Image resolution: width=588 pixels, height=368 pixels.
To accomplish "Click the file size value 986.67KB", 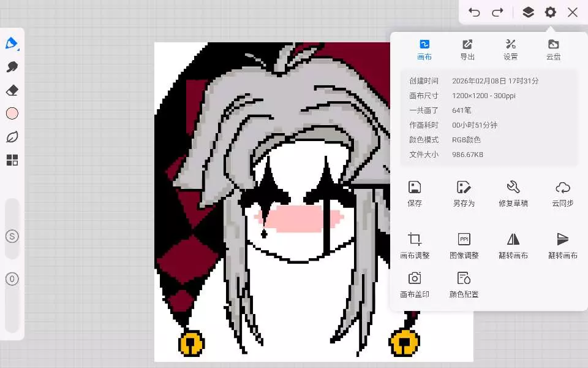I will (467, 155).
